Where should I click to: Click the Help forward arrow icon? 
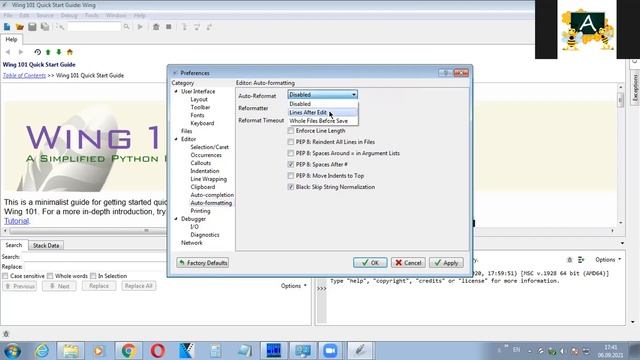(20, 52)
